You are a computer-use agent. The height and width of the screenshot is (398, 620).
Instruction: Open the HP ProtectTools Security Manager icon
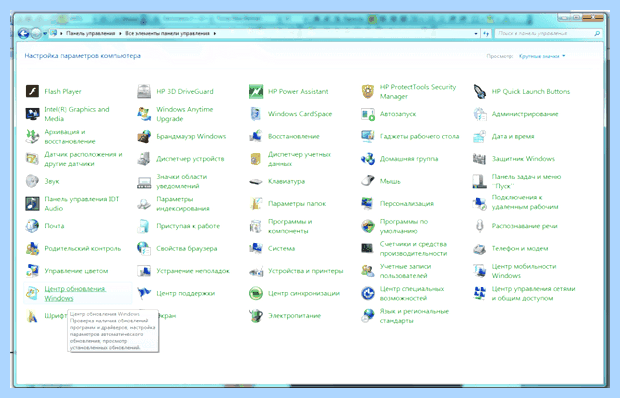pos(368,91)
